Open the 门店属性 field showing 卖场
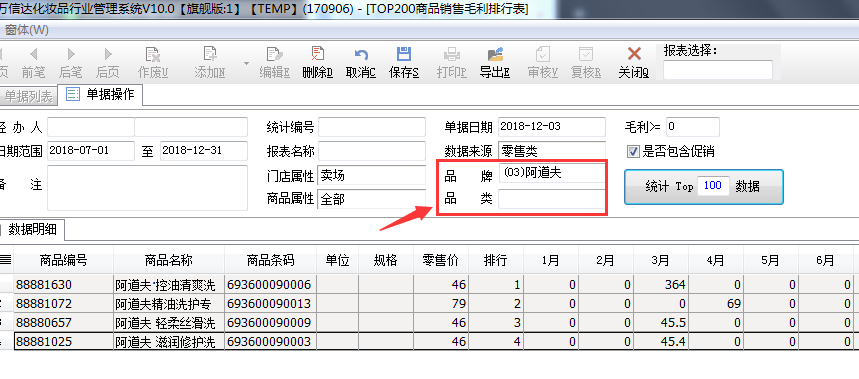The height and width of the screenshot is (379, 859). (371, 176)
